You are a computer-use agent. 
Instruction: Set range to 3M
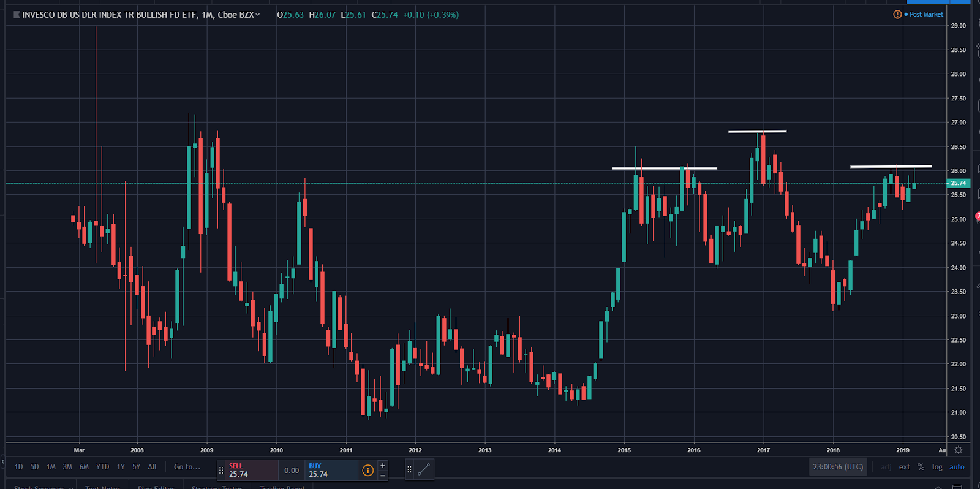coord(68,467)
